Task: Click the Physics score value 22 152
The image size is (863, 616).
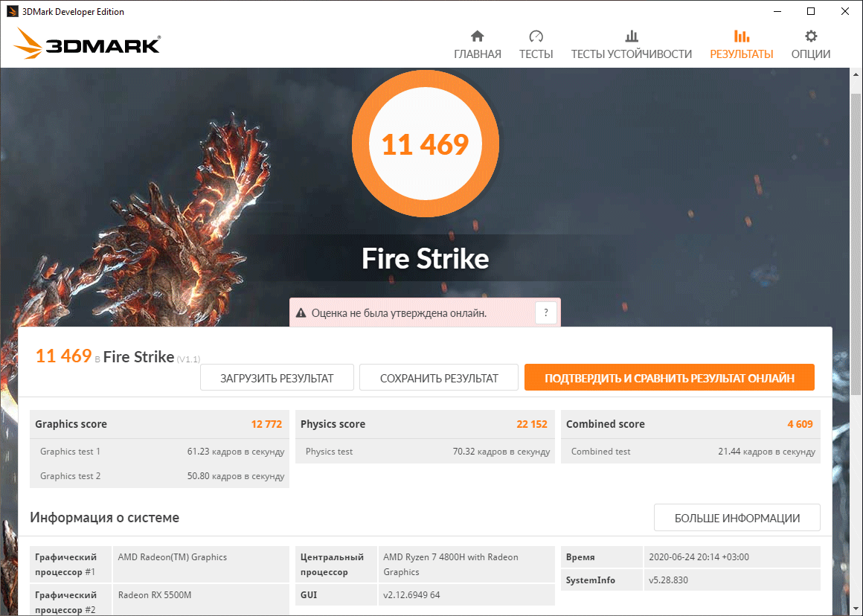Action: click(532, 424)
